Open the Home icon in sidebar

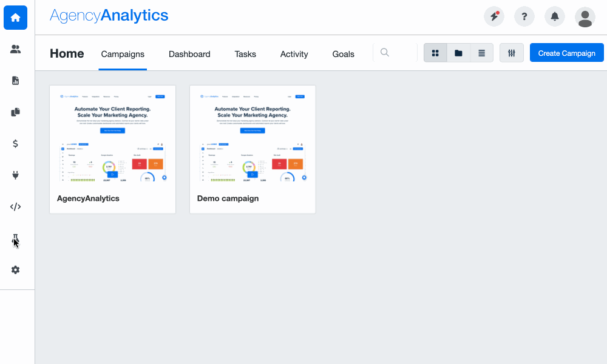[x=16, y=18]
